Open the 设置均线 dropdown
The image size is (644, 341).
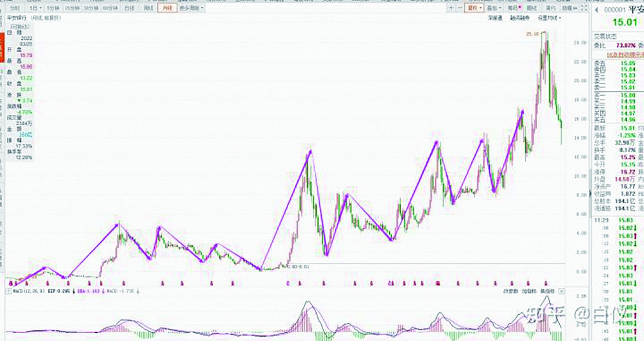click(549, 18)
